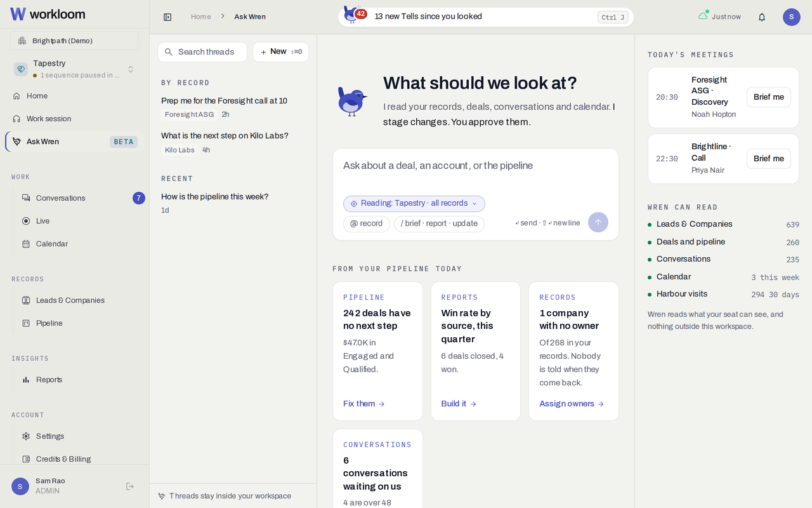The height and width of the screenshot is (508, 812).
Task: Follow the Assign owners link
Action: pos(572,404)
